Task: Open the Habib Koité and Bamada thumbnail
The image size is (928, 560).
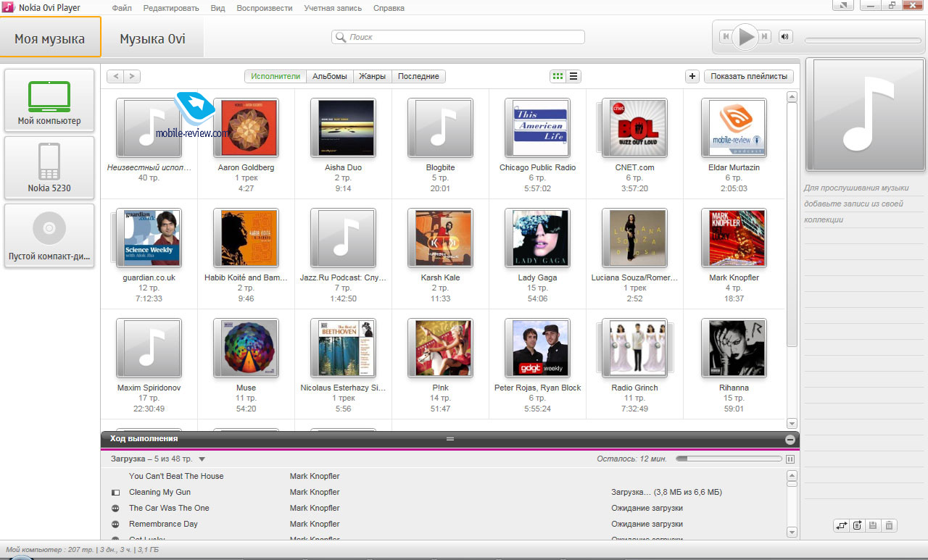Action: click(246, 238)
